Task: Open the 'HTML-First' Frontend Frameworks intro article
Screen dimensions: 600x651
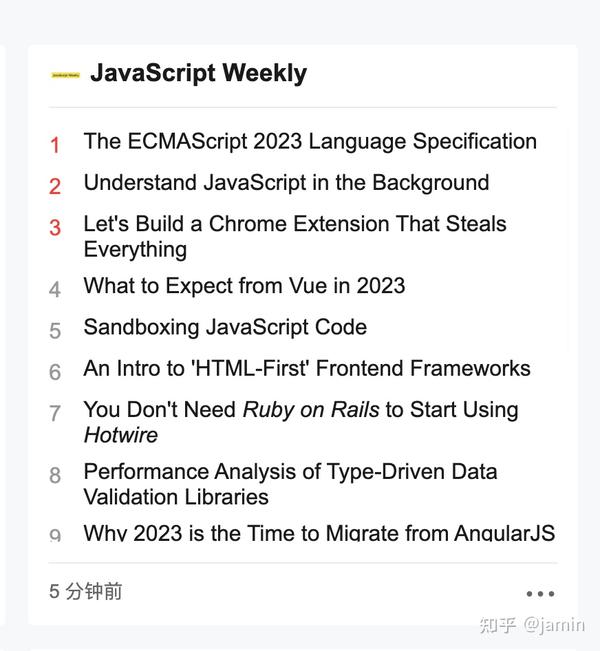Action: (x=307, y=369)
